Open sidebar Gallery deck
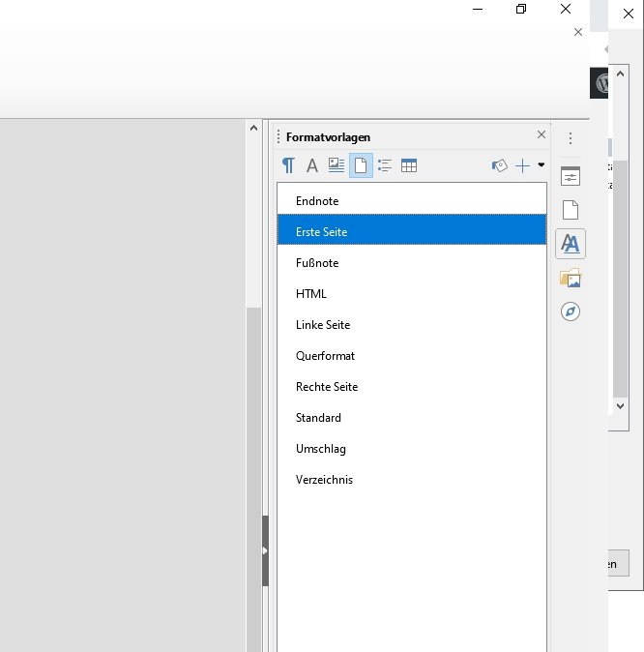The width and height of the screenshot is (644, 652). (571, 279)
